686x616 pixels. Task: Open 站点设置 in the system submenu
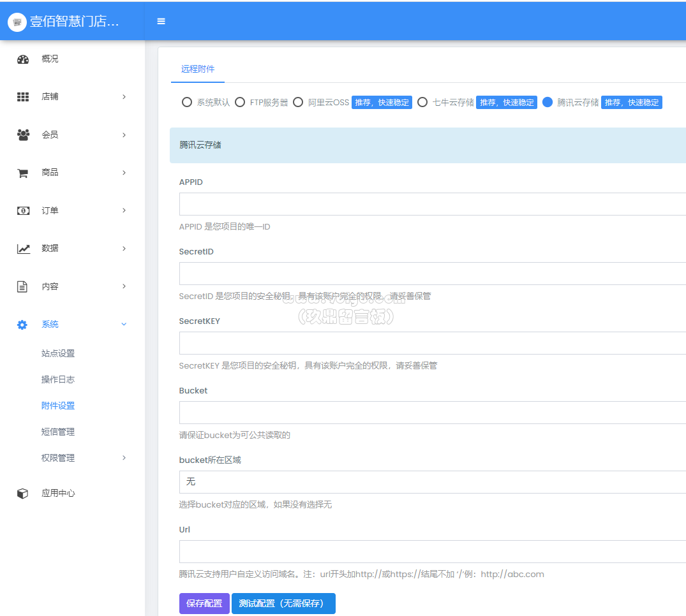click(57, 353)
